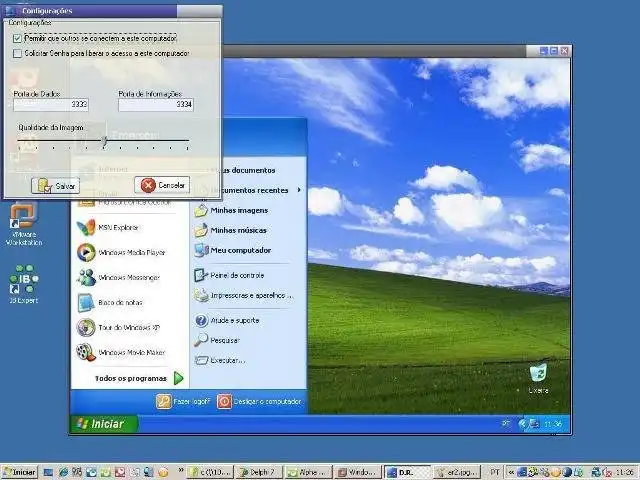Click Desligar o computador button
This screenshot has width=640, height=480.
[x=259, y=402]
